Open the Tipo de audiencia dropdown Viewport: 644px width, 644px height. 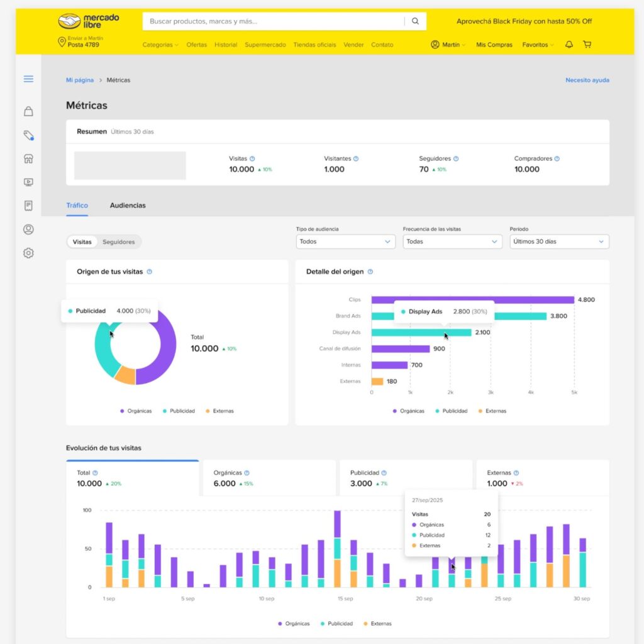(x=345, y=241)
